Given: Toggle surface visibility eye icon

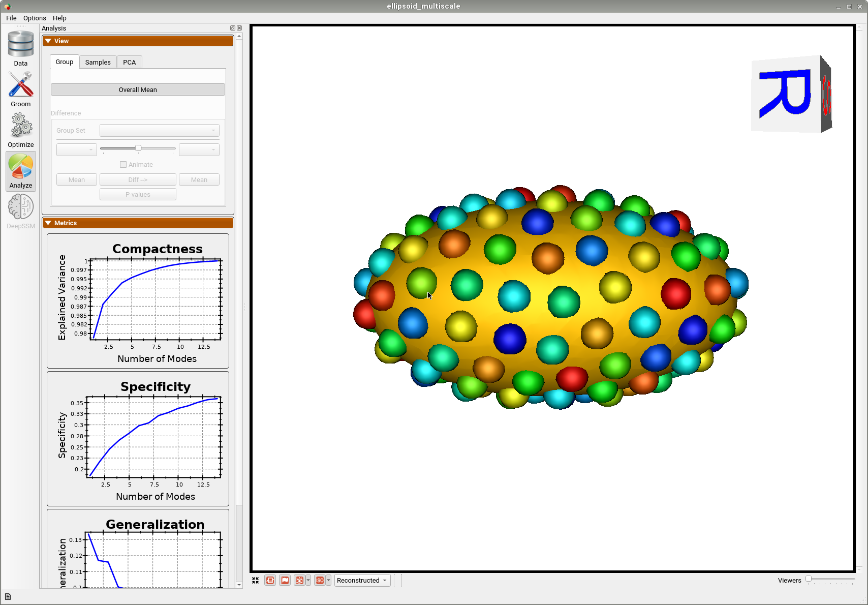Looking at the screenshot, I should 299,580.
